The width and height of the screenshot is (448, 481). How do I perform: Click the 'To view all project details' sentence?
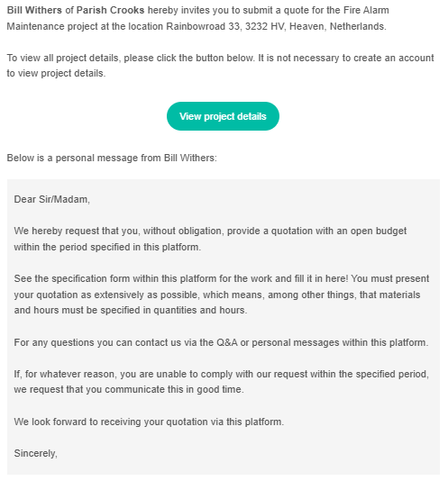(x=131, y=58)
